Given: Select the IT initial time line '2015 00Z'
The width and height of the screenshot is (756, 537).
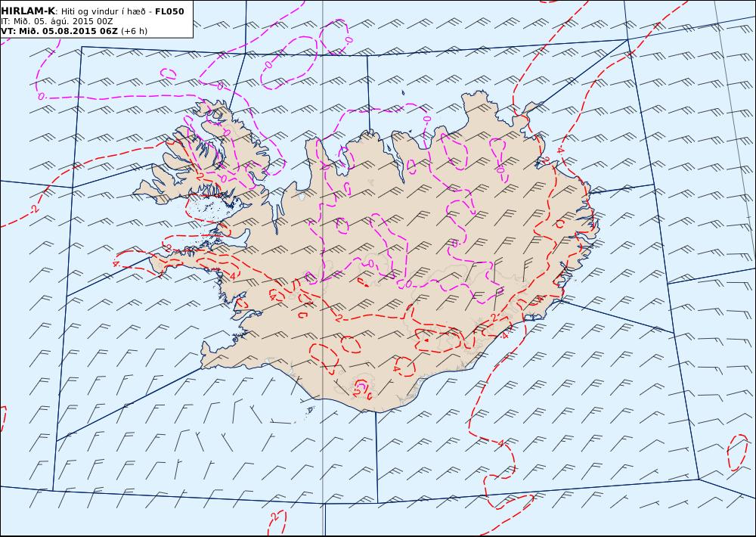Looking at the screenshot, I should pos(94,21).
